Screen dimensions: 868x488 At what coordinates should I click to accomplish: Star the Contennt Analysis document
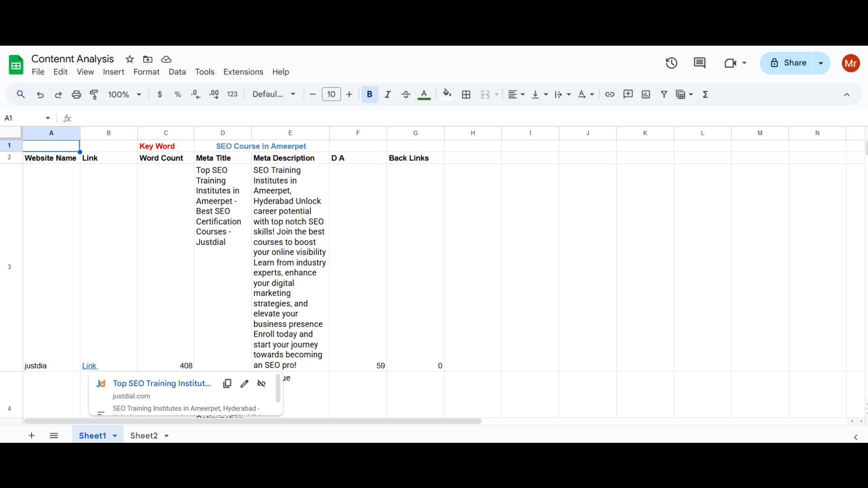130,59
